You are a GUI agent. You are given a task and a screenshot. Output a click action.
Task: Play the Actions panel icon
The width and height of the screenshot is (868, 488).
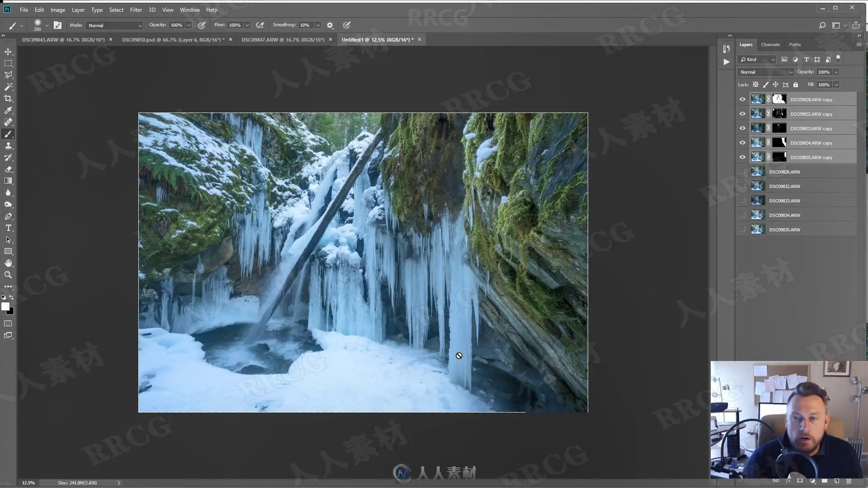(726, 62)
